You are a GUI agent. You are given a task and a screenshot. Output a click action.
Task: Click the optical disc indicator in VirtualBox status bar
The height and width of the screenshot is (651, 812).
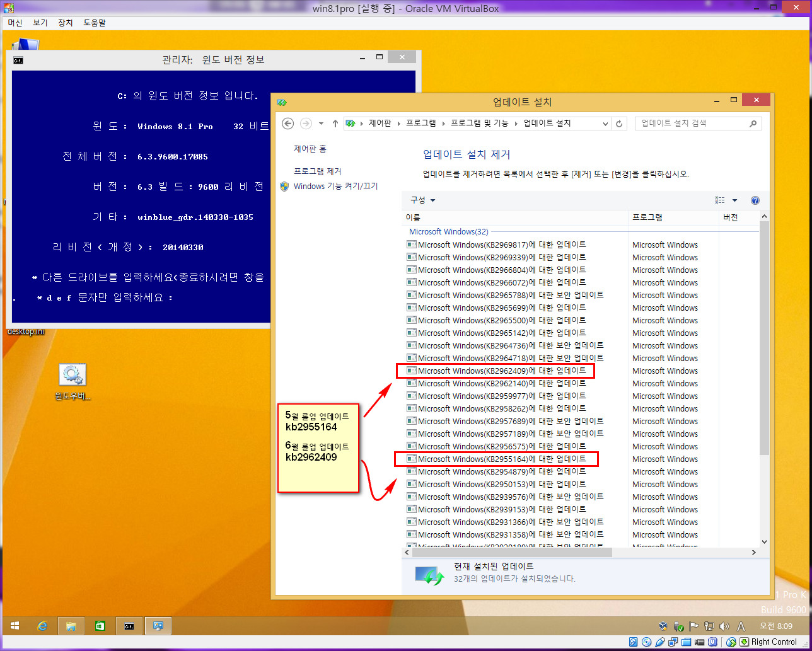pyautogui.click(x=647, y=642)
